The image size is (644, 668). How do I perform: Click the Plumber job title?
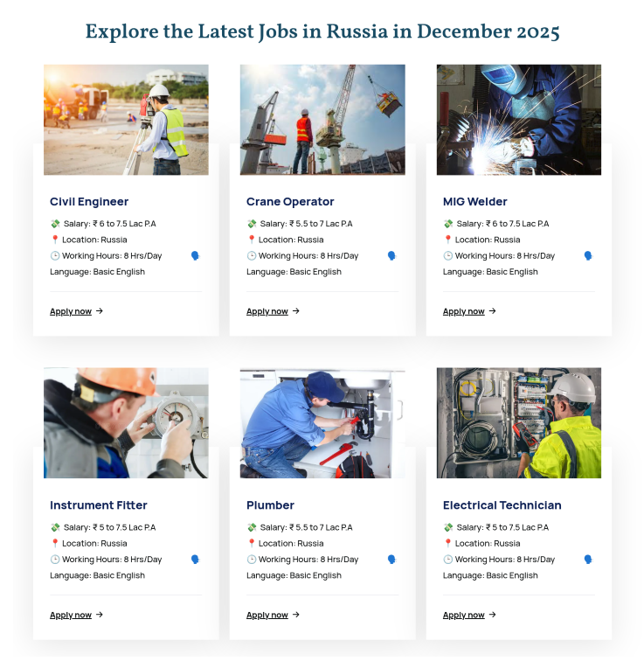pyautogui.click(x=270, y=505)
